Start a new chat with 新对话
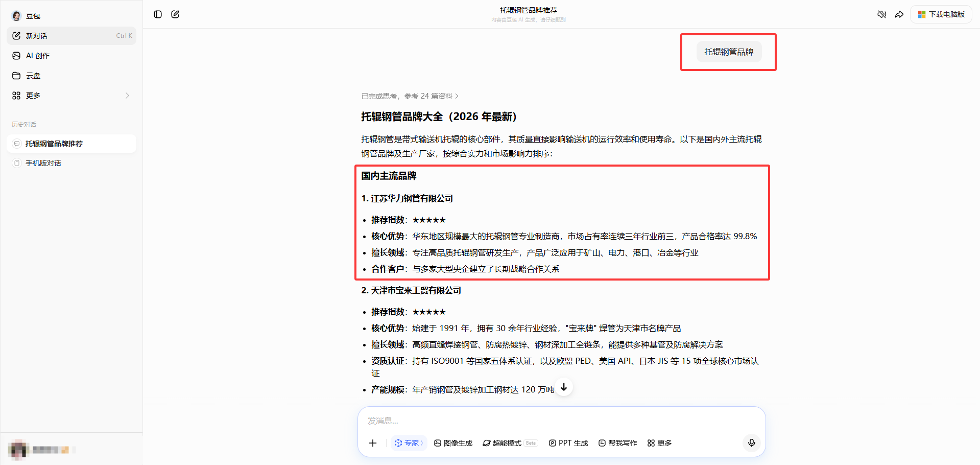Screen dimensions: 980x465 click(x=71, y=36)
